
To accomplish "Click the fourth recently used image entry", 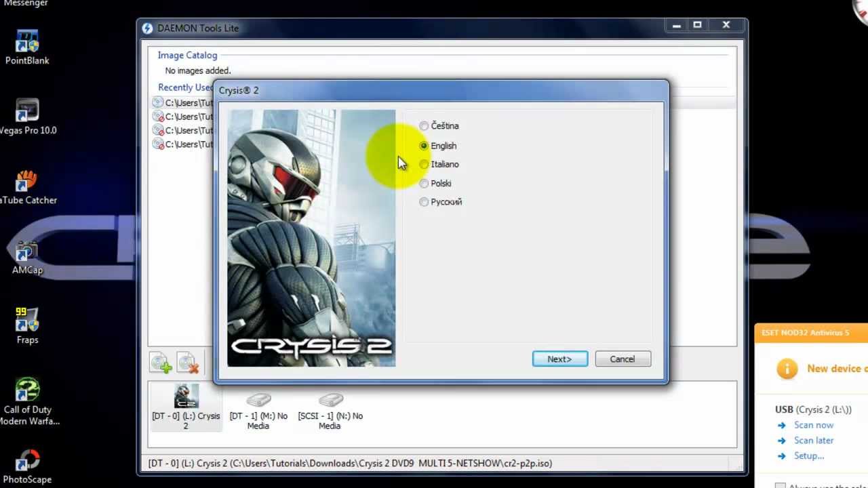I will [182, 144].
